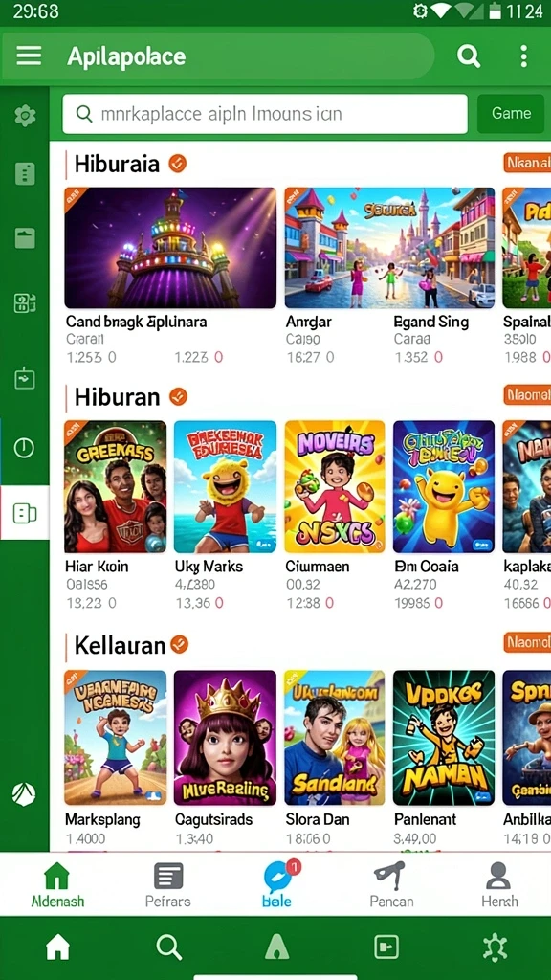Click the 'Cand bnagk Eplunara' title
The width and height of the screenshot is (551, 980).
(136, 323)
